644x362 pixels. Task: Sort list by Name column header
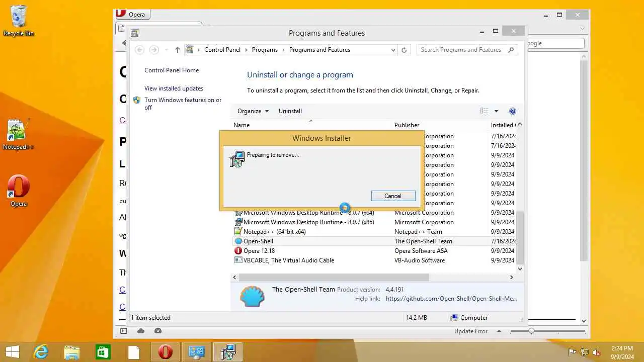tap(312, 125)
